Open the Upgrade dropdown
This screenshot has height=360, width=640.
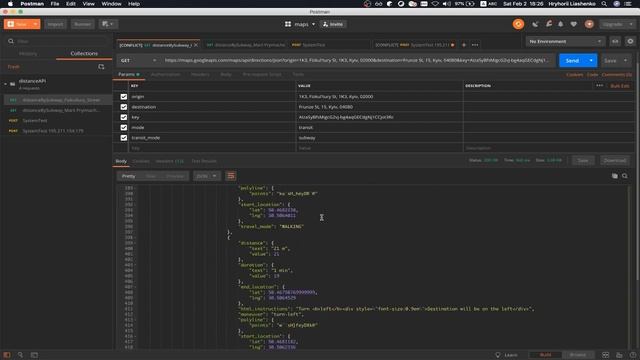coord(617,24)
